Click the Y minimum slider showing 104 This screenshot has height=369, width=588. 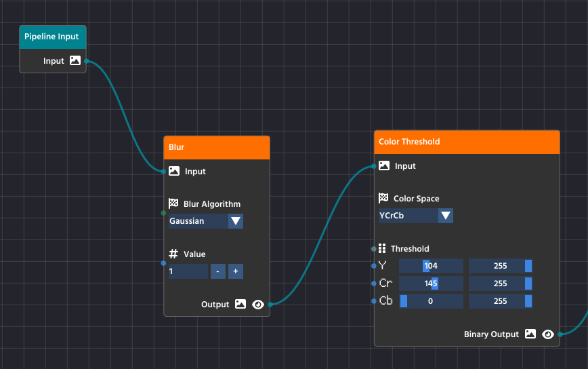tap(431, 266)
